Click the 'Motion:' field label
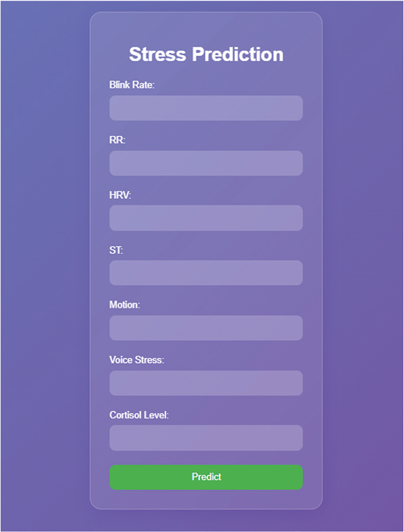 tap(125, 305)
